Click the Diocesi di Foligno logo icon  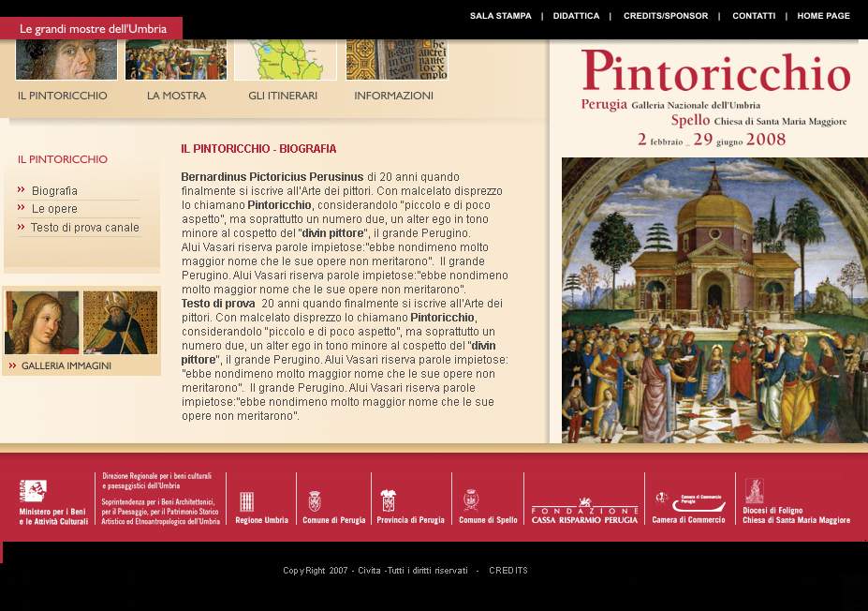(754, 491)
